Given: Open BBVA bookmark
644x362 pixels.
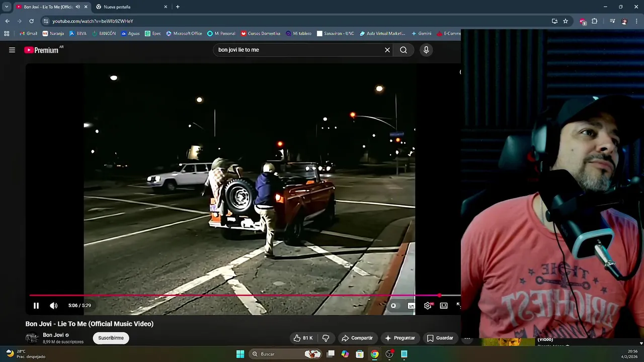Looking at the screenshot, I should 78,34.
